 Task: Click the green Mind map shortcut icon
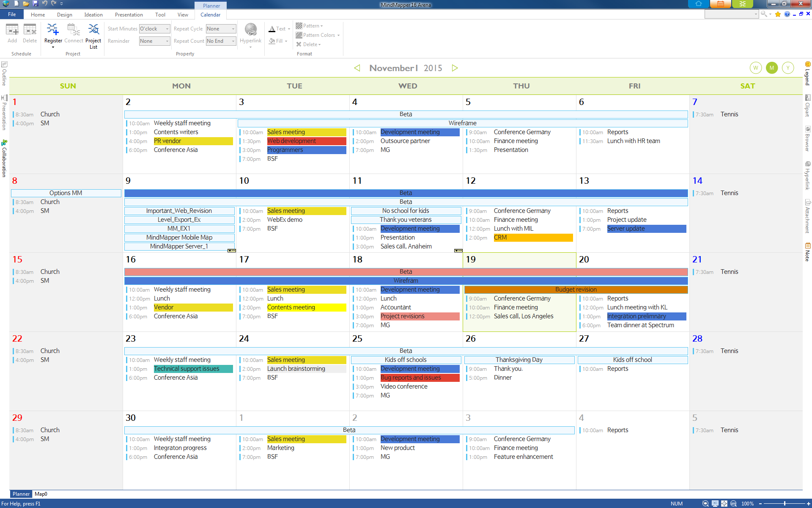pyautogui.click(x=743, y=4)
